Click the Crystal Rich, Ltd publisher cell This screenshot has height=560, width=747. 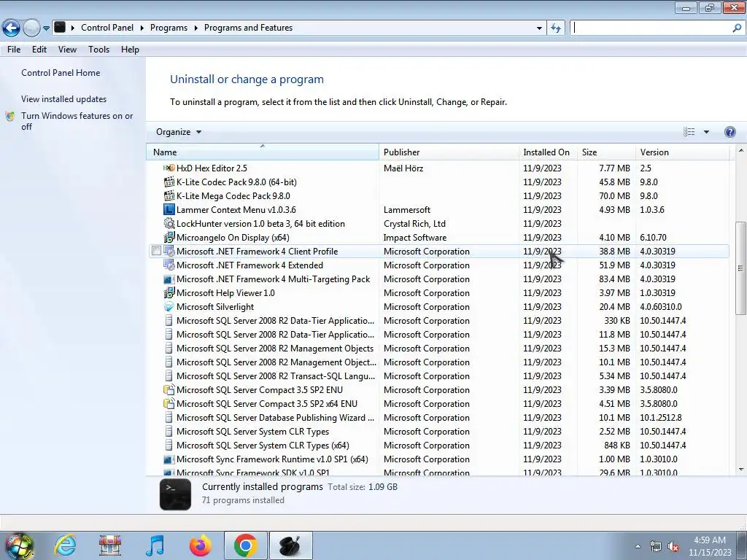414,223
